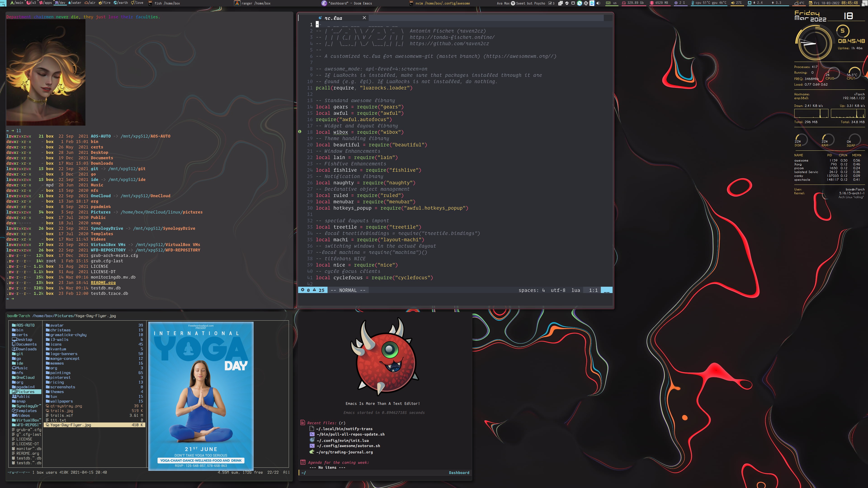Select the wallpapers folder in ranger

(61, 401)
